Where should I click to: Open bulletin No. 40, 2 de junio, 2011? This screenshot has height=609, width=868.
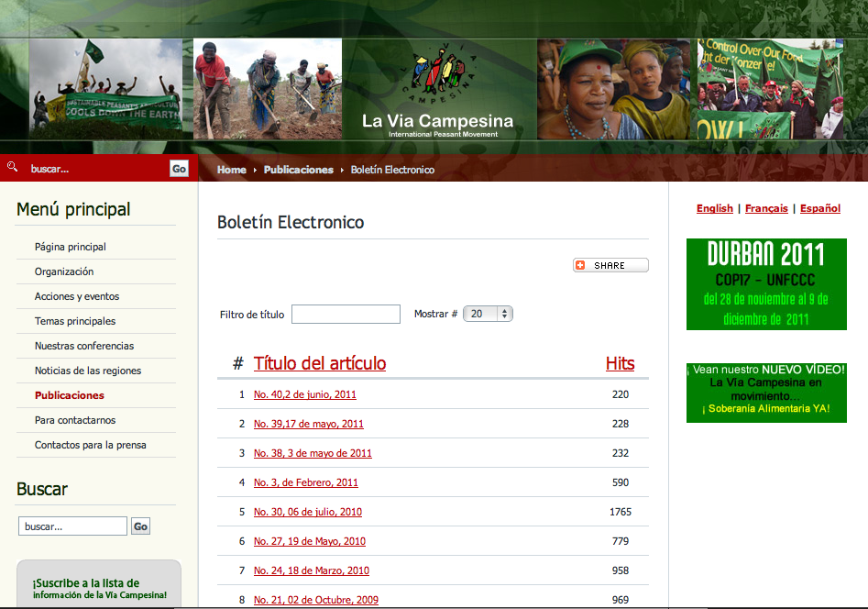click(x=305, y=394)
